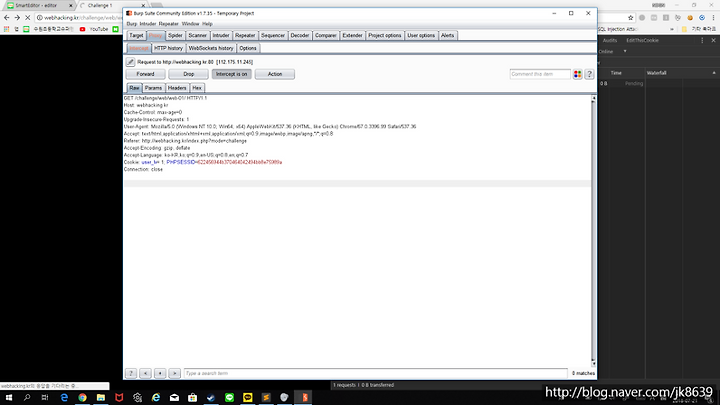Open the YouTube bookmark
720x405 pixels.
pyautogui.click(x=94, y=29)
